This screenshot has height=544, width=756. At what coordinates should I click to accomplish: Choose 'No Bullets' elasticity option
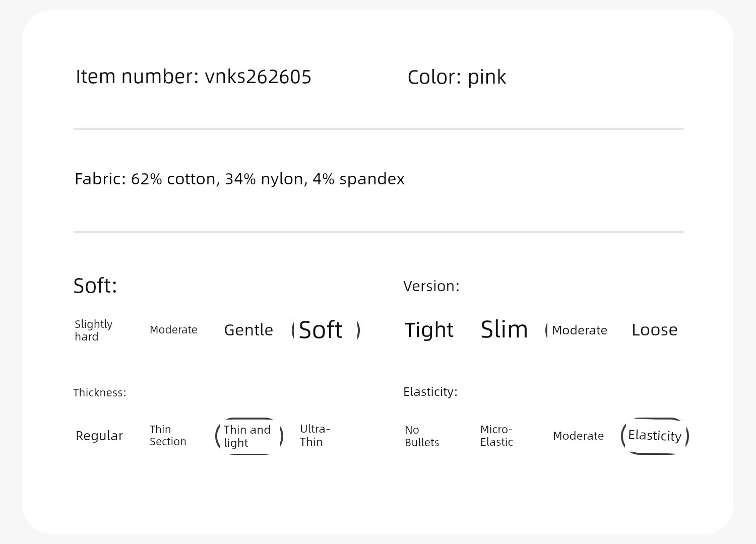pos(422,436)
